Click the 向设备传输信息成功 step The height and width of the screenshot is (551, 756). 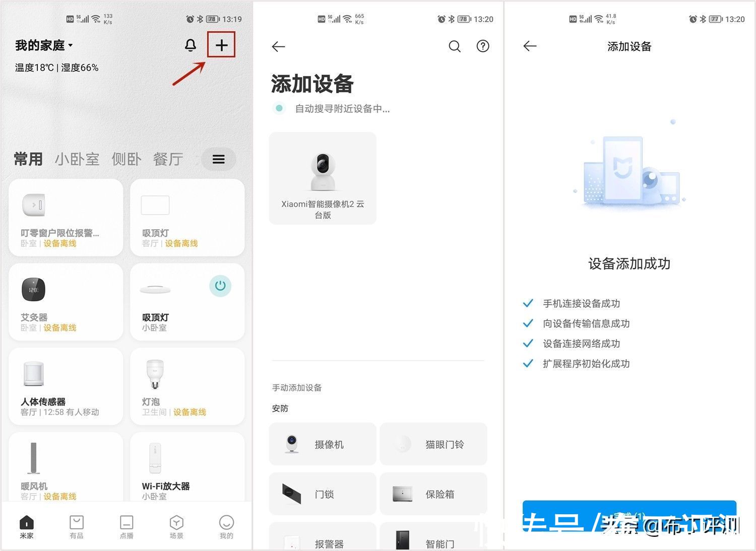pos(586,324)
